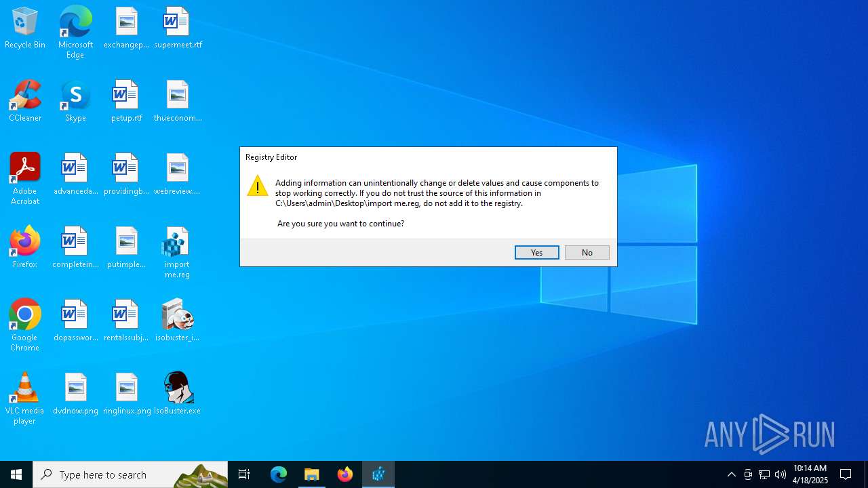Select the ringlinux.png image file
The height and width of the screenshot is (488, 868).
click(126, 394)
